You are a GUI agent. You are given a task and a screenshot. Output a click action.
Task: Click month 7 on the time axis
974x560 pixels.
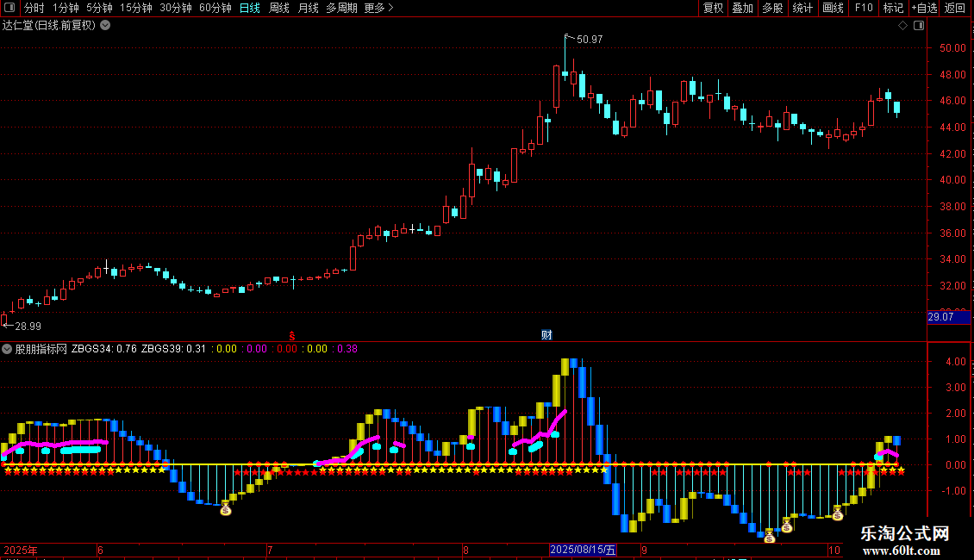click(x=270, y=550)
